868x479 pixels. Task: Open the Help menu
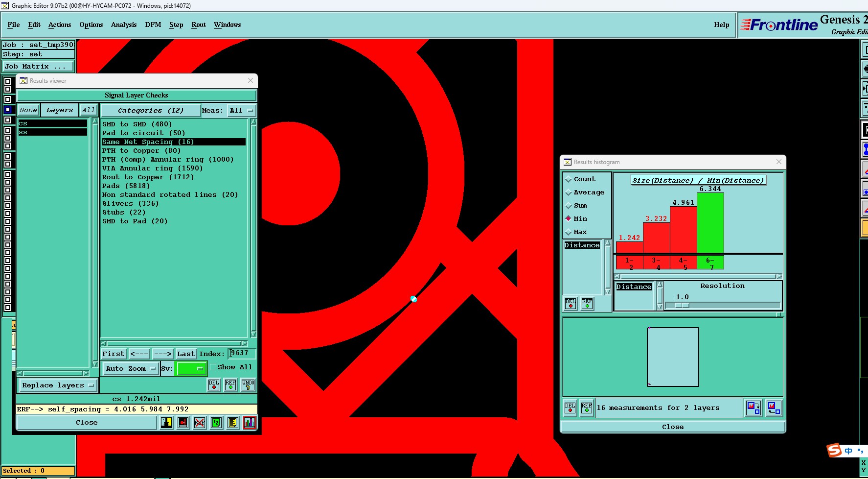point(721,25)
